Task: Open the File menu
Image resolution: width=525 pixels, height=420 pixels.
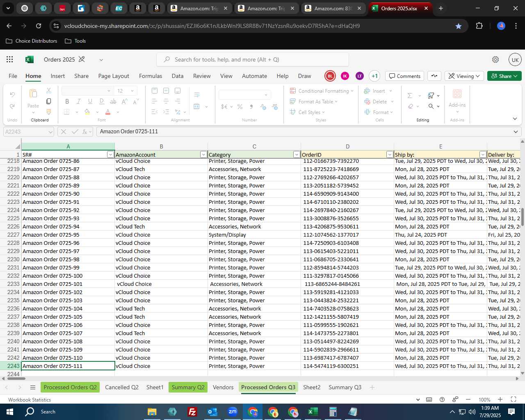Action: [x=13, y=76]
